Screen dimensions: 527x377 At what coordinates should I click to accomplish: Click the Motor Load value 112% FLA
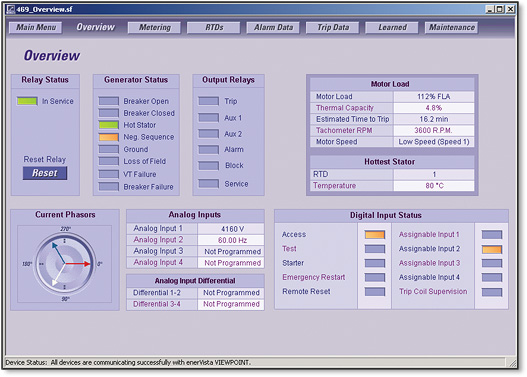tap(434, 97)
